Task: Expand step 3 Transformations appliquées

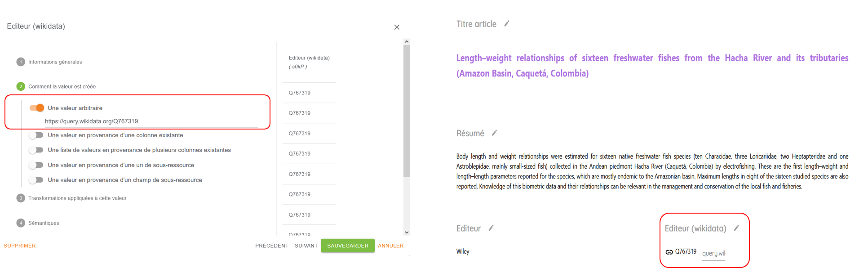Action: click(x=71, y=198)
